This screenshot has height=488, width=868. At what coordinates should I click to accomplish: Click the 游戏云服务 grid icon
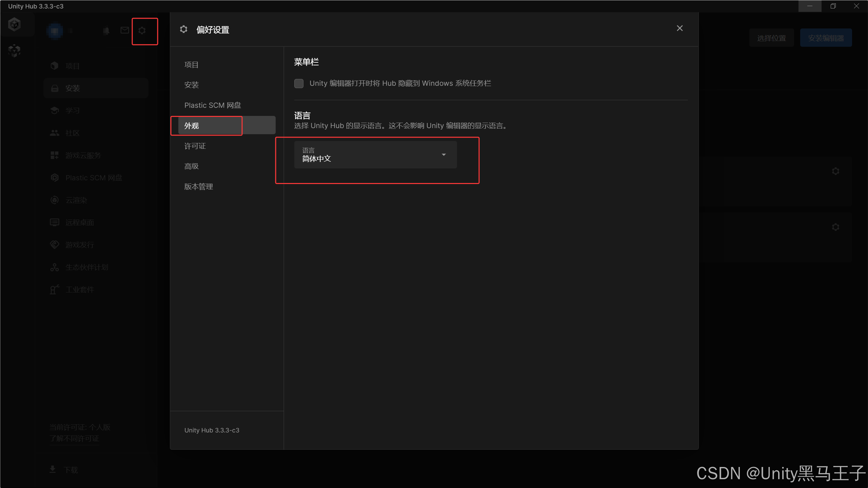point(54,155)
